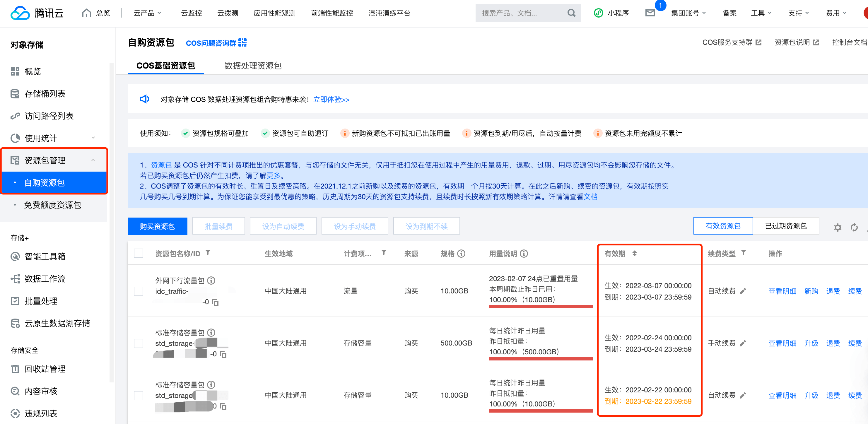The image size is (868, 424).
Task: Click the 购买资源包 button
Action: click(157, 226)
